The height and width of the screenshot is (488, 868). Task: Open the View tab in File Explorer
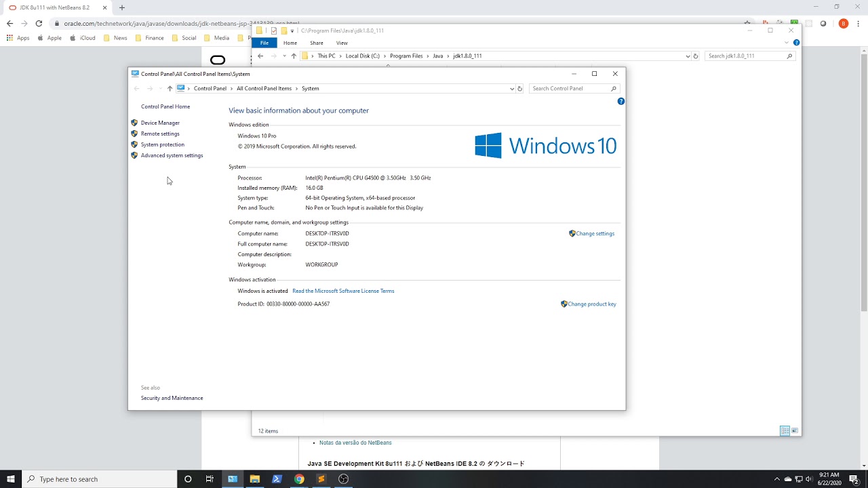point(342,43)
